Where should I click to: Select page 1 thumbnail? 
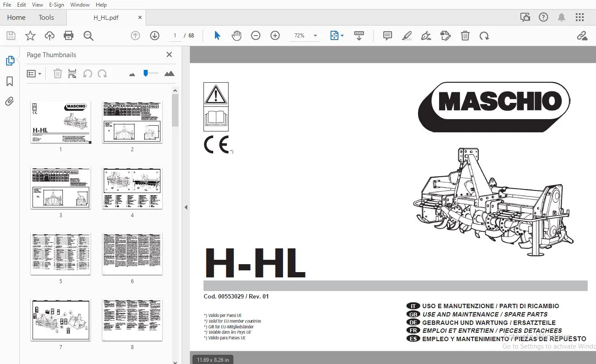61,122
